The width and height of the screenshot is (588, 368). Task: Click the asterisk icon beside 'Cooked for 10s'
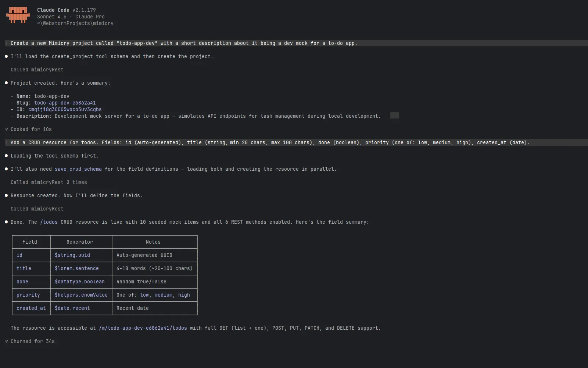[6, 130]
